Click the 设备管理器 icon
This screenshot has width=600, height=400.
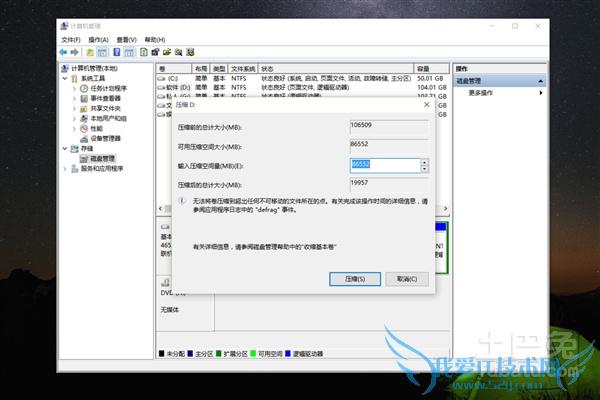[x=84, y=139]
